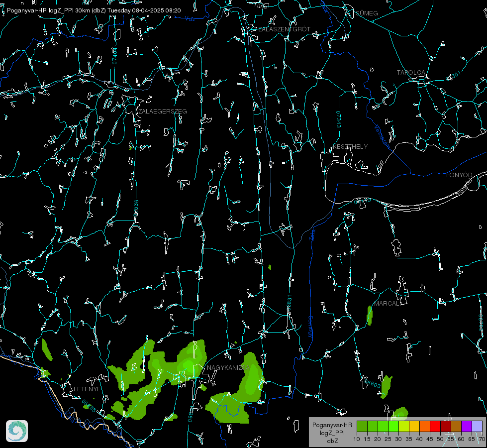
Task: Select the 50–55 dBZ dark red swatch
Action: click(446, 426)
